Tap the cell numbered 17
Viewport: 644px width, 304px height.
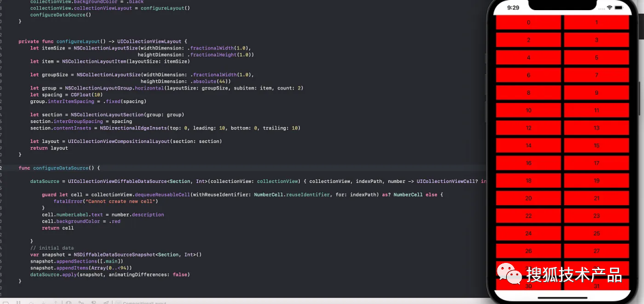[x=596, y=163]
